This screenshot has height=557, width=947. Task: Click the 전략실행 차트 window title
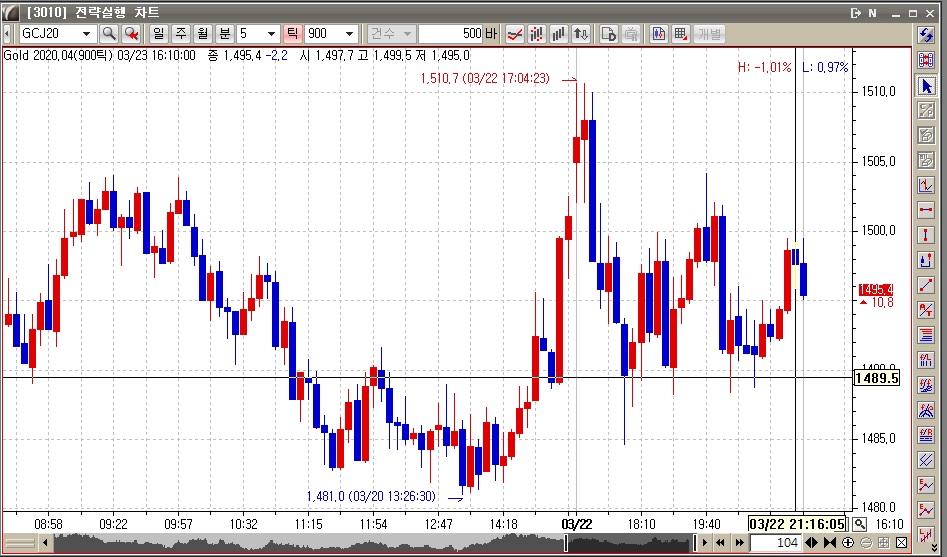(x=101, y=12)
